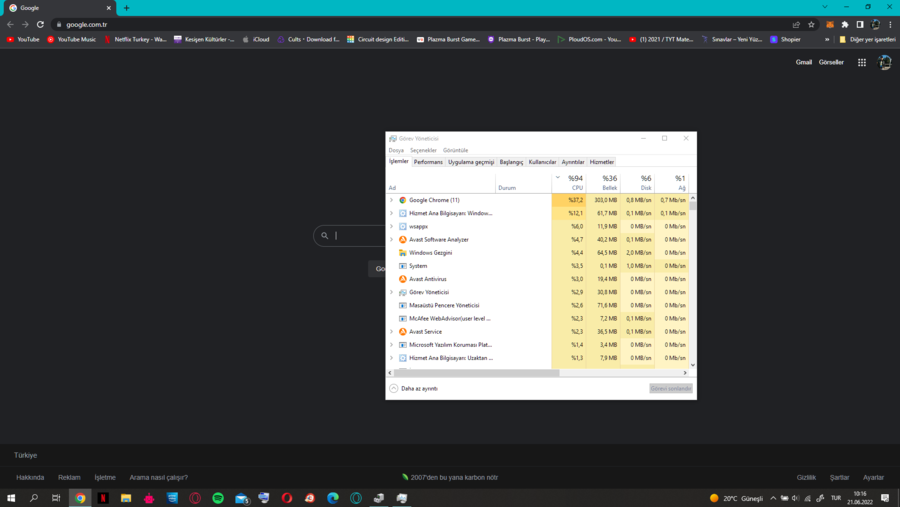
Task: Open File Explorer from the taskbar
Action: point(126,498)
